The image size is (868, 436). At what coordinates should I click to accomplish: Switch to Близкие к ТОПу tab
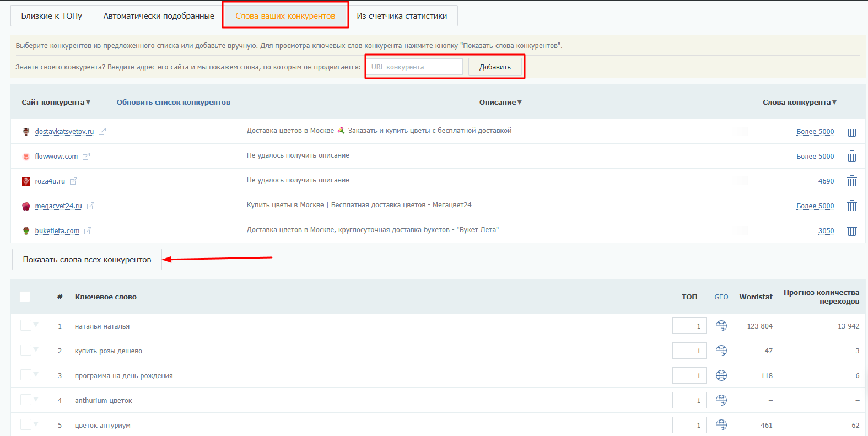point(52,16)
